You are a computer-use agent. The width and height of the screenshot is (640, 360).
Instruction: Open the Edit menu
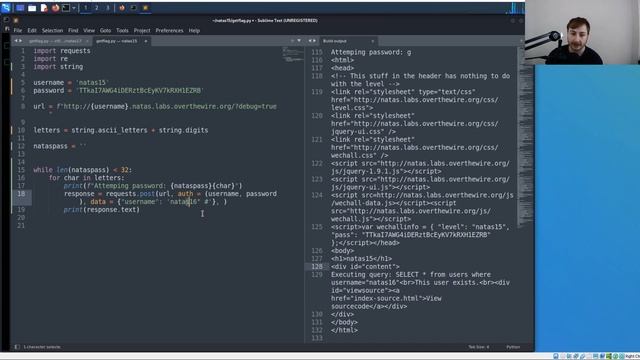click(32, 31)
